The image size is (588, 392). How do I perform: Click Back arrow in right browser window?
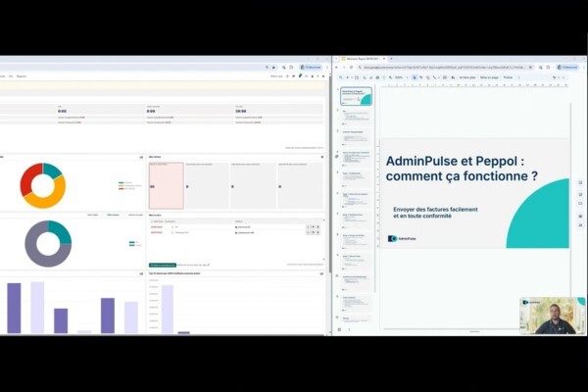[337, 68]
